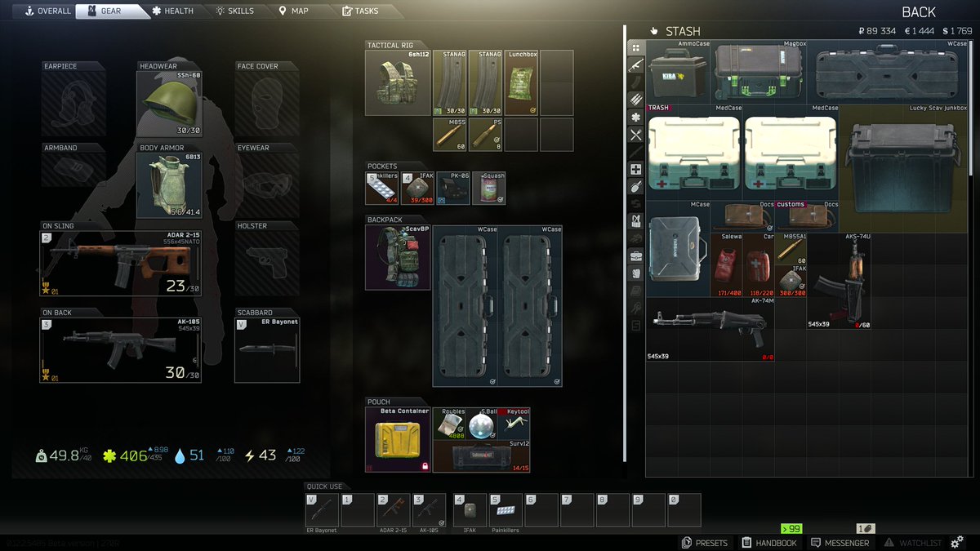
Task: Select the ER Bayonet in scabbard slot
Action: [x=267, y=349]
